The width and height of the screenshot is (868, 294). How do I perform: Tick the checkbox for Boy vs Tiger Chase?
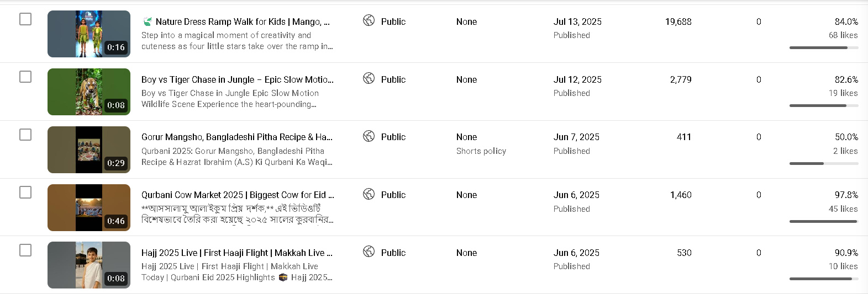(25, 77)
